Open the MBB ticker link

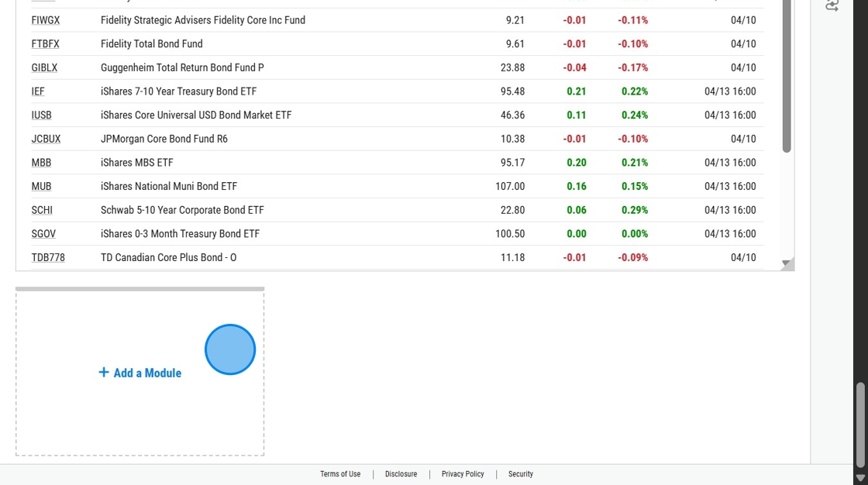[x=42, y=163]
